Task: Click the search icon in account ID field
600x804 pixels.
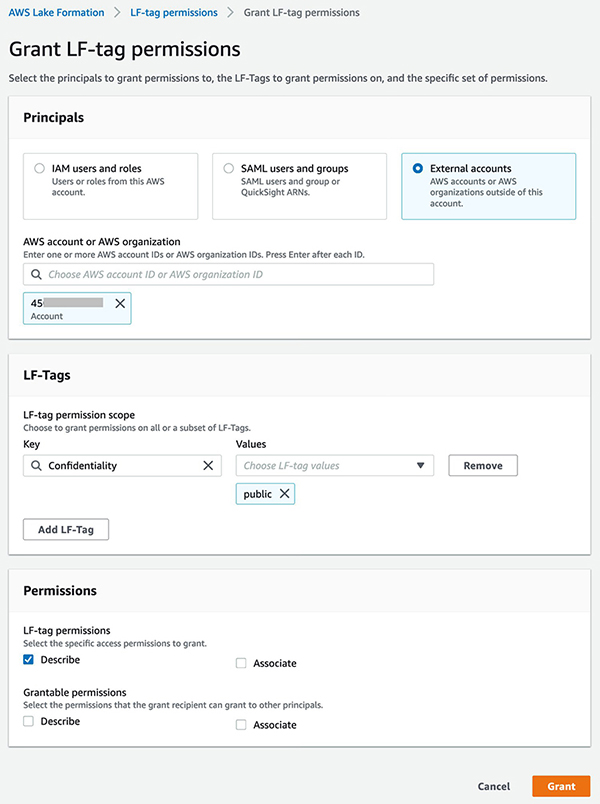Action: pos(36,274)
